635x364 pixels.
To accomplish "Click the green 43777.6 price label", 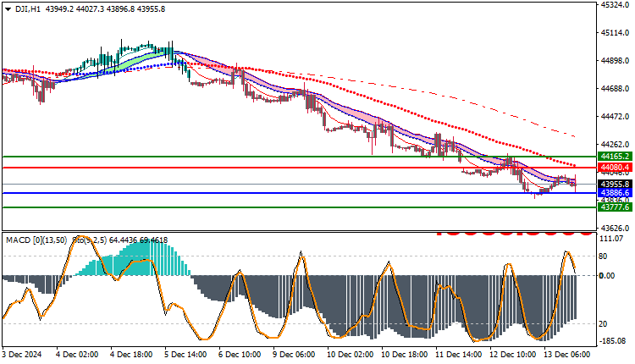I will pos(616,207).
